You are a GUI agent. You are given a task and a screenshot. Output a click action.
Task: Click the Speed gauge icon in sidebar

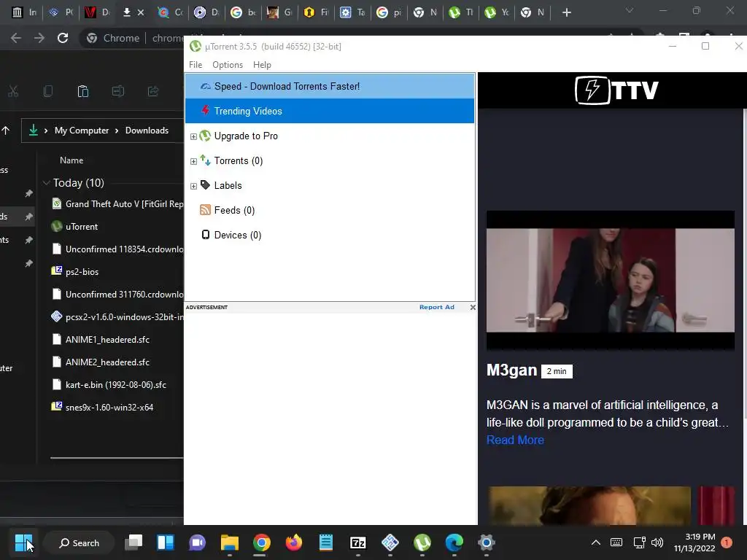[x=205, y=86]
